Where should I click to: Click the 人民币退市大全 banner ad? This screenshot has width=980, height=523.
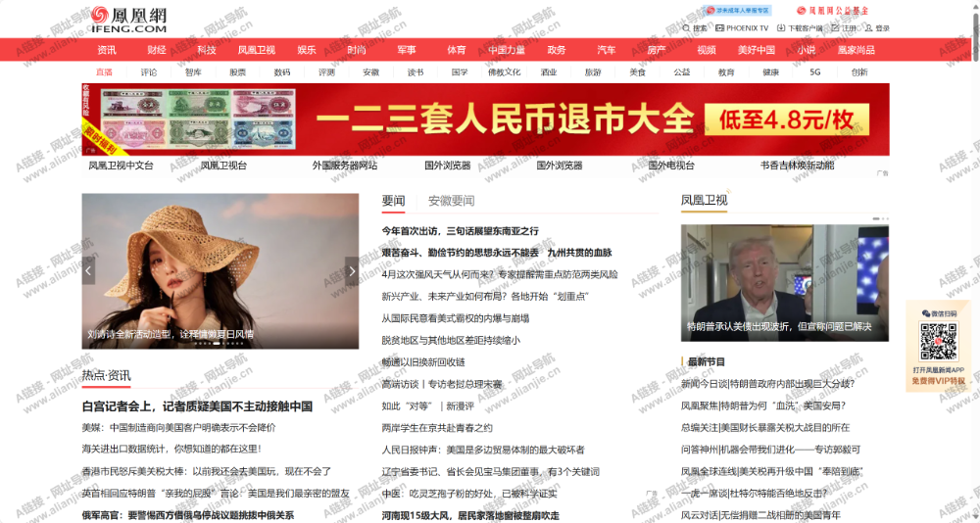coord(486,119)
